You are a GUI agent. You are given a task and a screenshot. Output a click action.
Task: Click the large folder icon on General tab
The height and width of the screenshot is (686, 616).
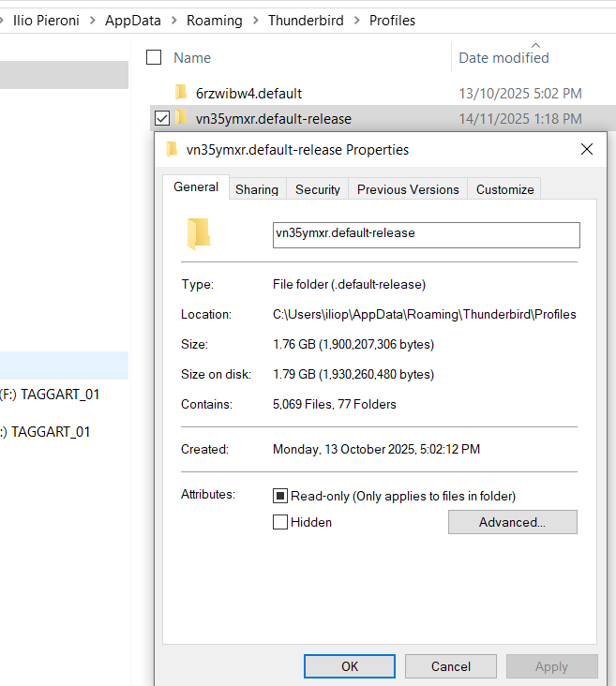(x=198, y=233)
